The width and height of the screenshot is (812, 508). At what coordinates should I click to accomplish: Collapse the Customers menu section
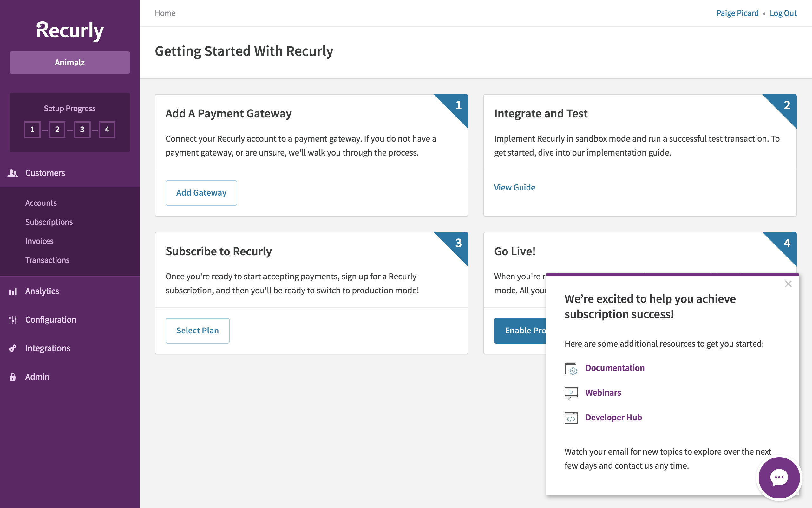tap(70, 173)
